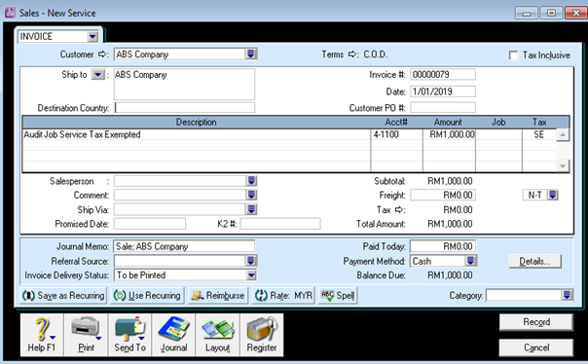This screenshot has height=364, width=588.
Task: Click the Rate: MYR button
Action: (283, 296)
